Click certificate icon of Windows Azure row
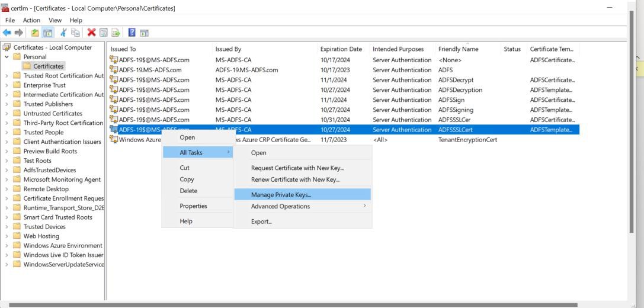The image size is (644, 308). 114,140
